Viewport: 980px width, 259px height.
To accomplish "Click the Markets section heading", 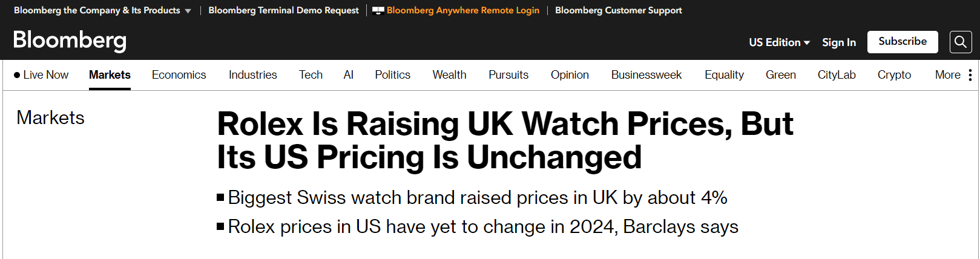I will coord(50,117).
